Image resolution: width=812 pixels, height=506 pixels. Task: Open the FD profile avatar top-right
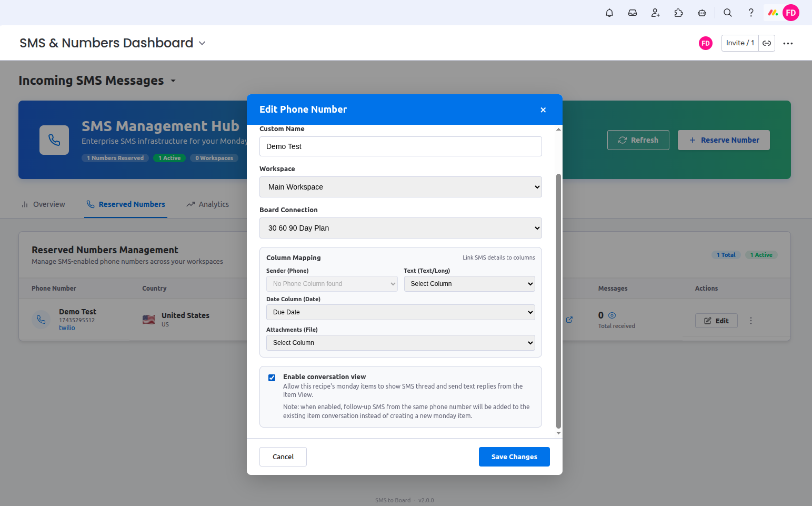pyautogui.click(x=791, y=13)
